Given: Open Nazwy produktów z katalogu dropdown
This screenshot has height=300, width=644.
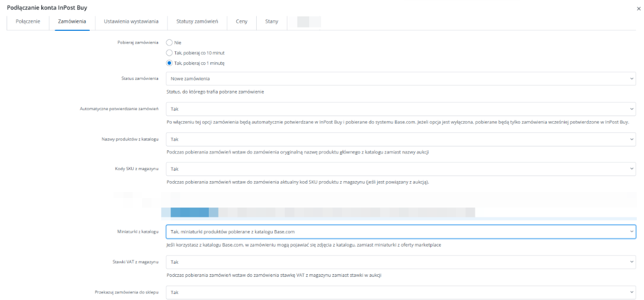Looking at the screenshot, I should pos(401,139).
